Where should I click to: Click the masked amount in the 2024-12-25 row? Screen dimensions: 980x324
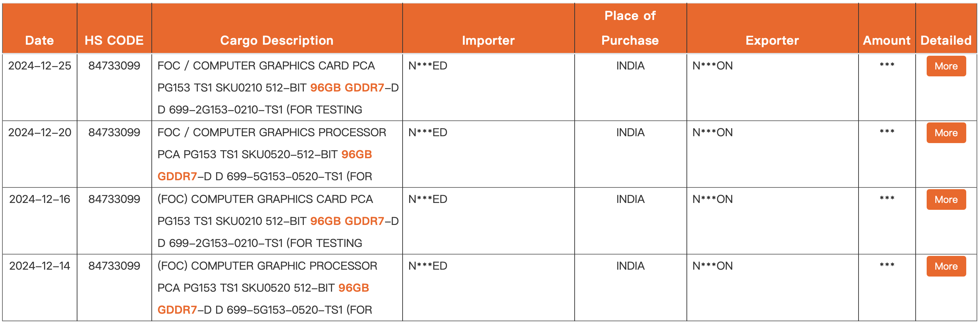(886, 65)
